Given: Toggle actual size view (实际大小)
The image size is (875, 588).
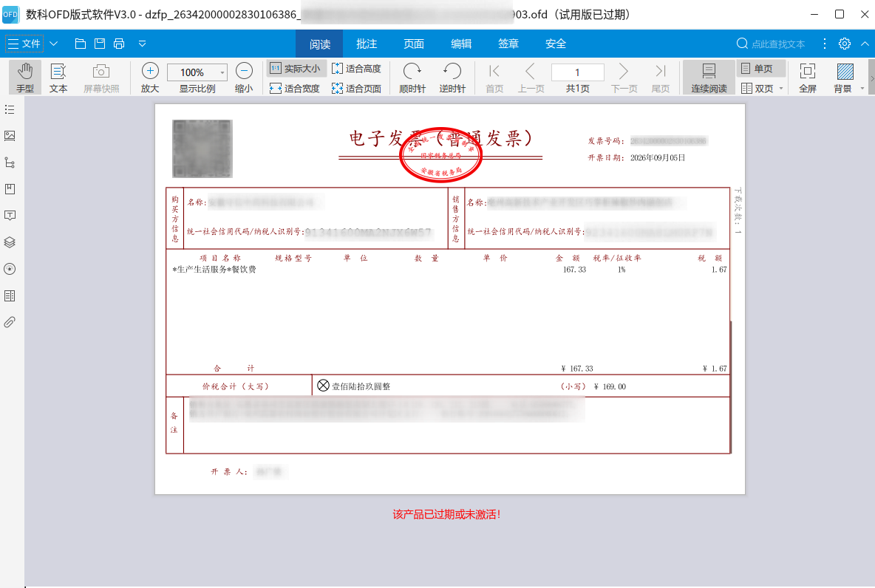Looking at the screenshot, I should click(x=295, y=69).
